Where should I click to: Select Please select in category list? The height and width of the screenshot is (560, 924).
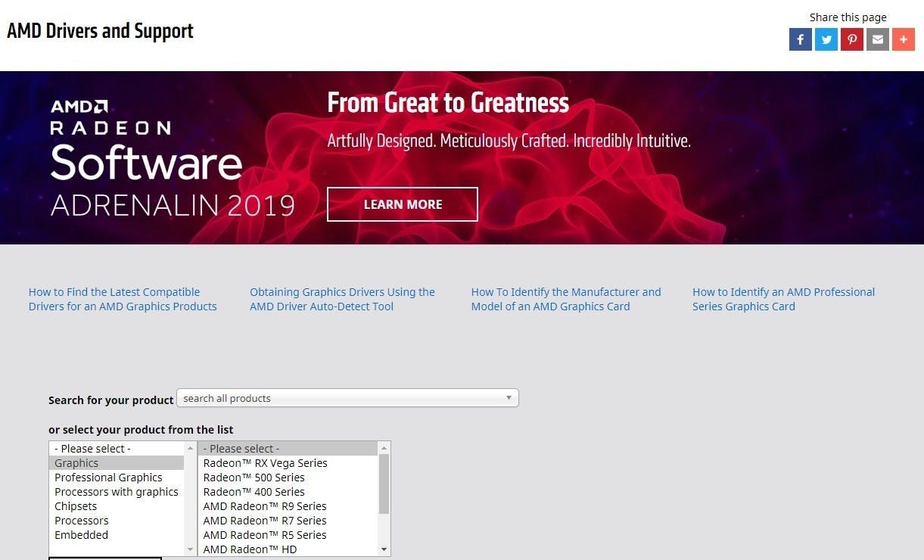(x=117, y=449)
